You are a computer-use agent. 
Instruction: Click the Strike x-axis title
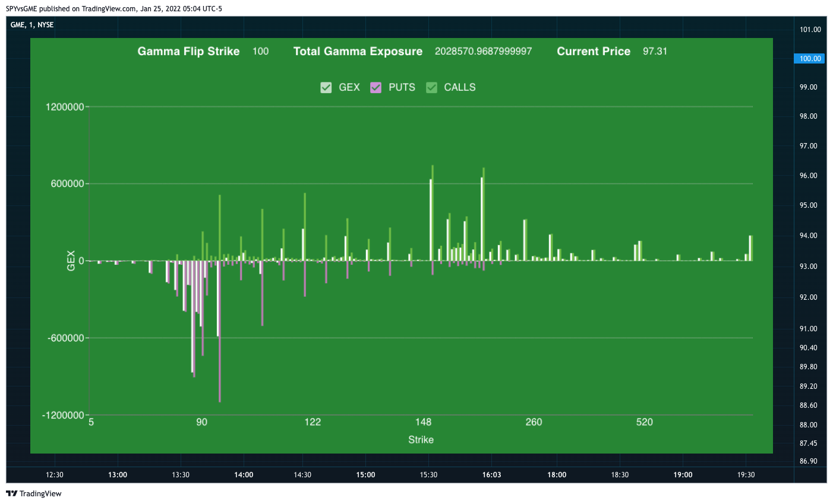421,440
